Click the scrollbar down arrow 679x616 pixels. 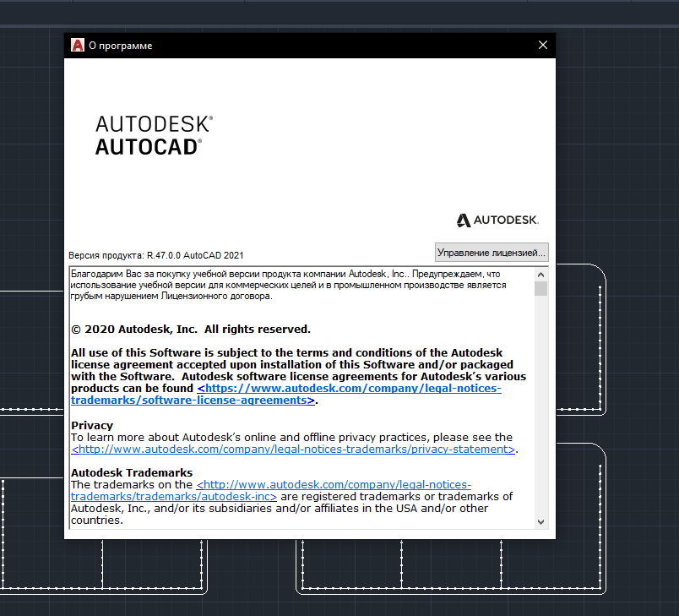tap(540, 522)
